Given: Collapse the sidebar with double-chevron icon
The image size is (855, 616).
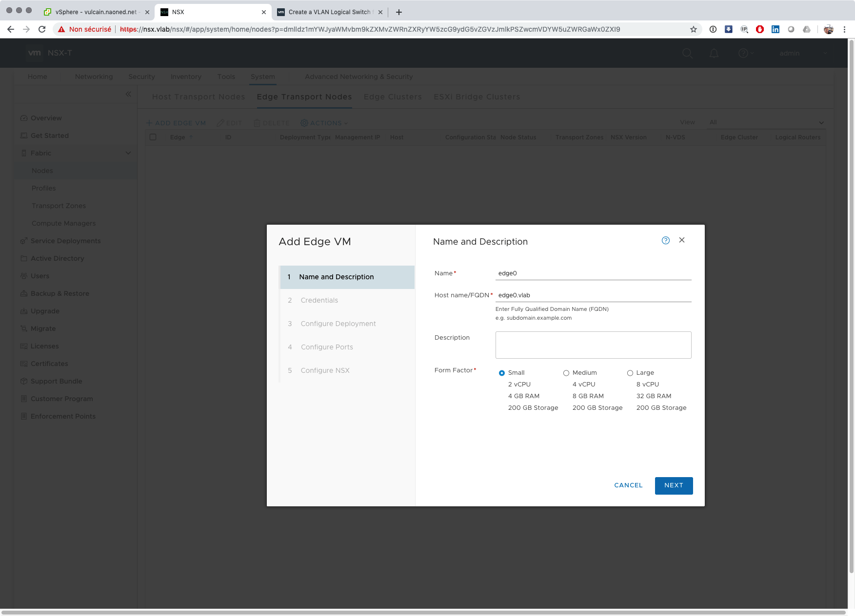Looking at the screenshot, I should coord(128,94).
